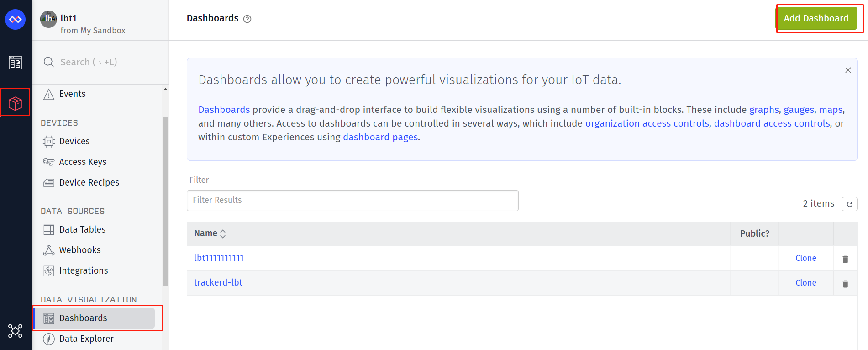Open Integrations in sidebar
The image size is (868, 350).
(x=84, y=270)
